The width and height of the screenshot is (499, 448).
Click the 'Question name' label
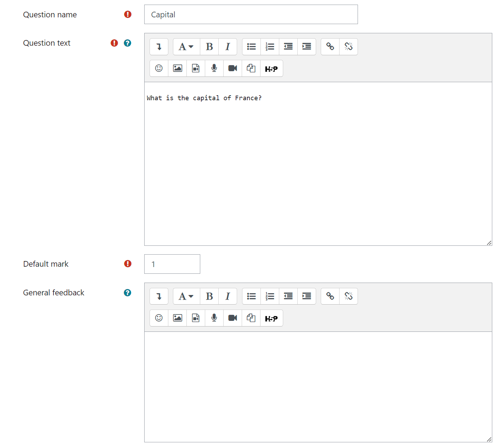pyautogui.click(x=50, y=15)
